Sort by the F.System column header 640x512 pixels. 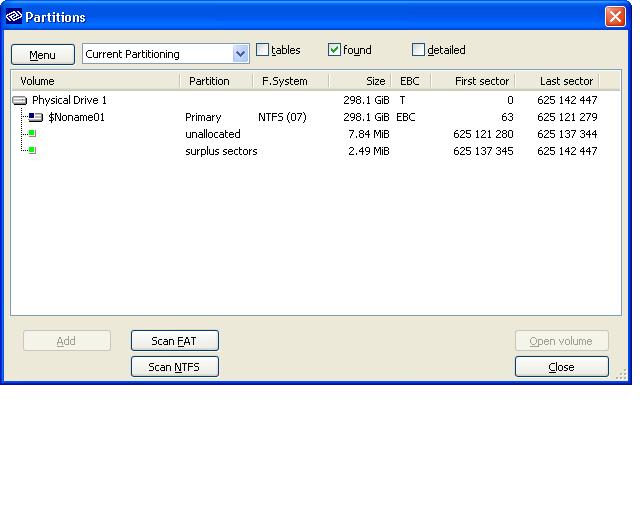click(x=291, y=81)
